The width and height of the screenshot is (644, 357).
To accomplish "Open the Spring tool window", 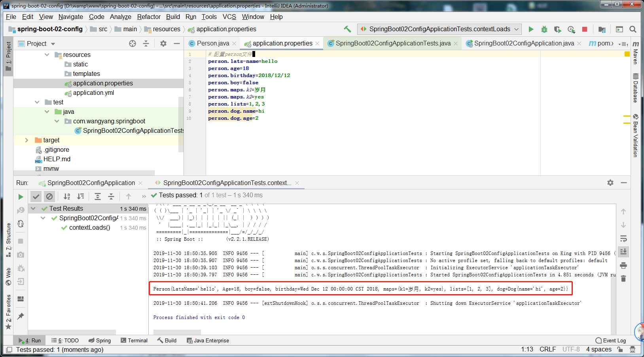I will (x=100, y=340).
